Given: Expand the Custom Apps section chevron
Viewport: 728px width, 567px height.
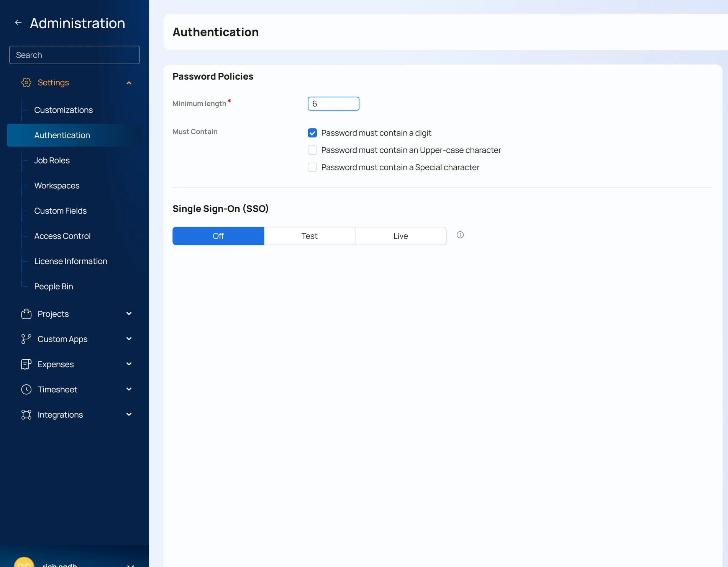Looking at the screenshot, I should coord(129,339).
